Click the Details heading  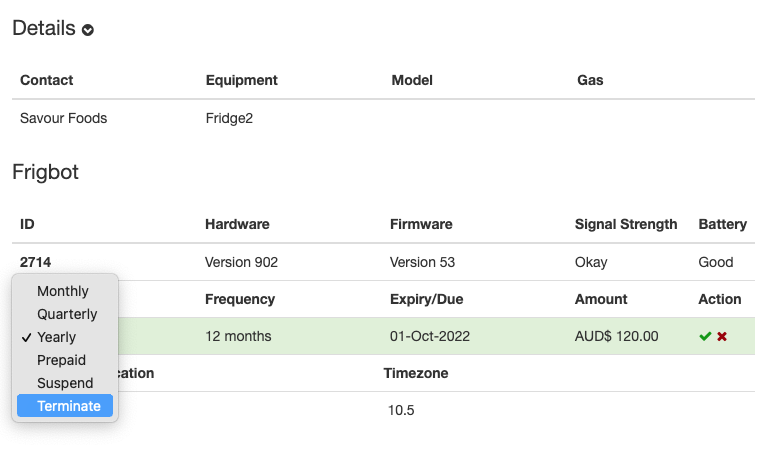(44, 28)
